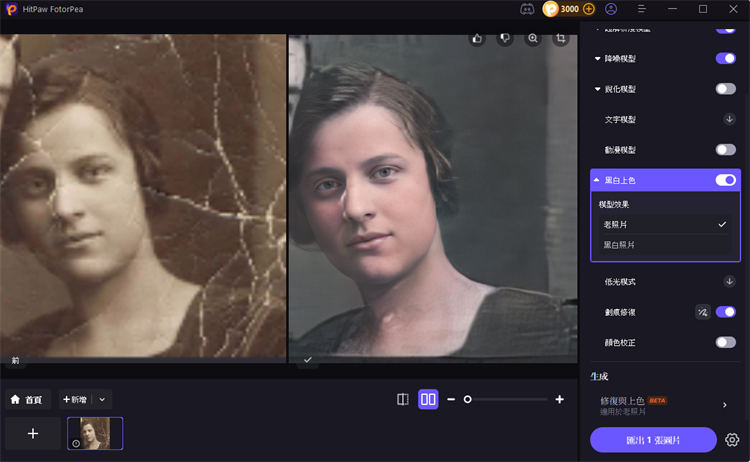Collapse the 黑白上色 section arrow
Screen dimensions: 750x462
597,180
